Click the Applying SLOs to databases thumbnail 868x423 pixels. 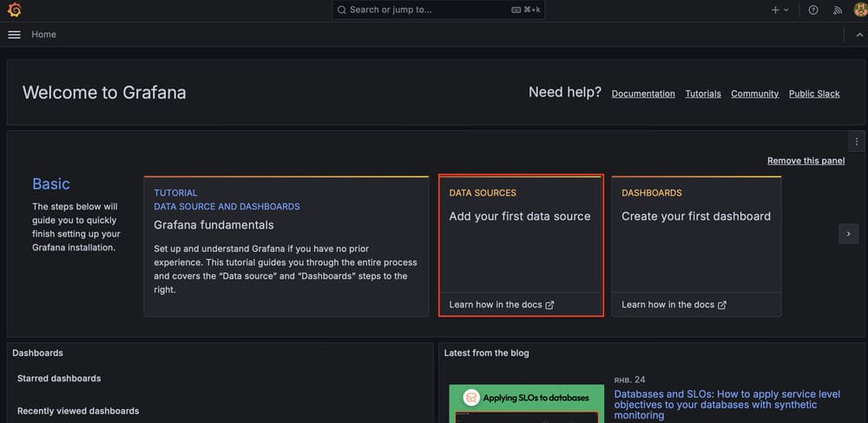coord(527,404)
